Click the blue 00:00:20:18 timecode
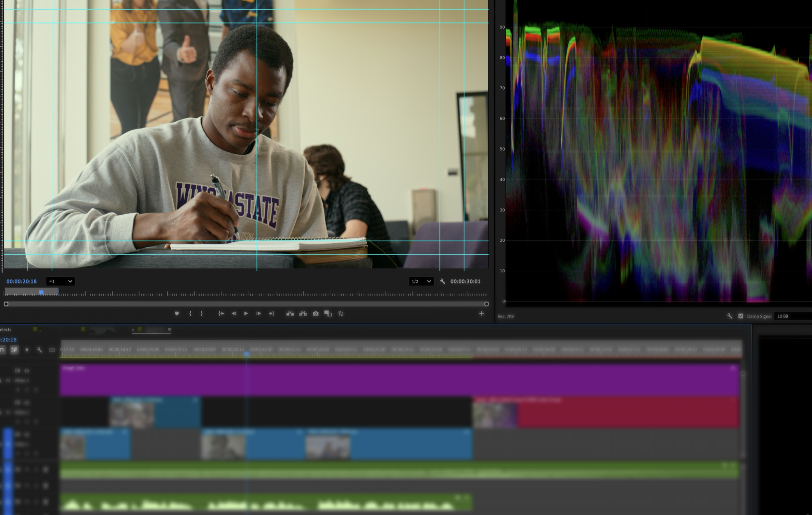The height and width of the screenshot is (515, 812). 21,282
